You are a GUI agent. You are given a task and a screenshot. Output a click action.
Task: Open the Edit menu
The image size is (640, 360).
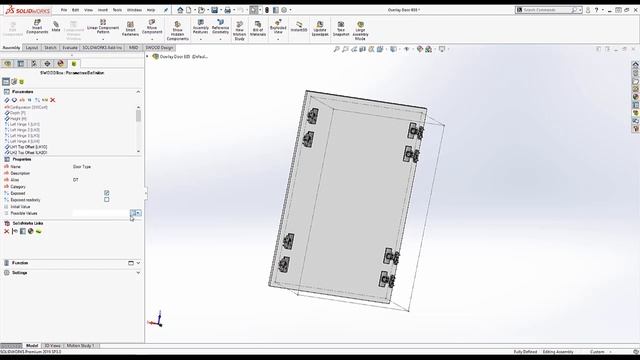[x=76, y=10]
